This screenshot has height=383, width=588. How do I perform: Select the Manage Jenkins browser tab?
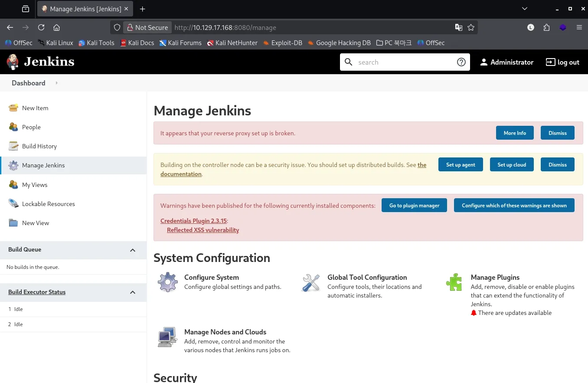tap(86, 9)
